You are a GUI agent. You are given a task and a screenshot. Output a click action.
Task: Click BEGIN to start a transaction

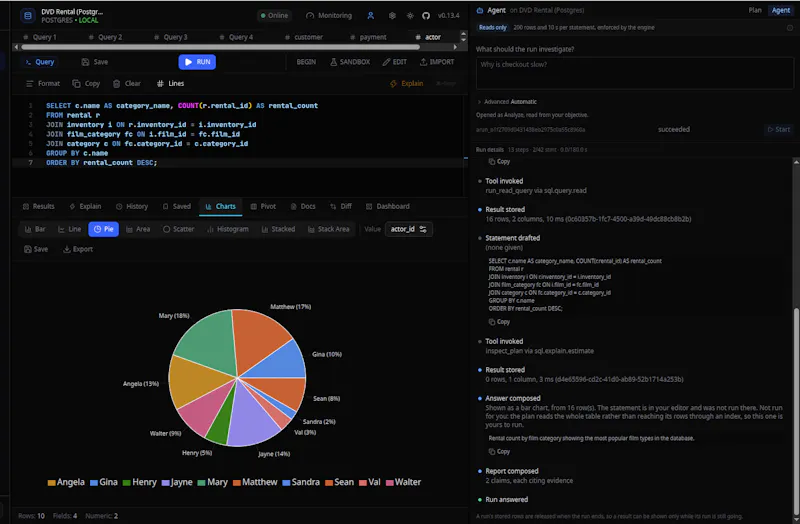pos(306,62)
